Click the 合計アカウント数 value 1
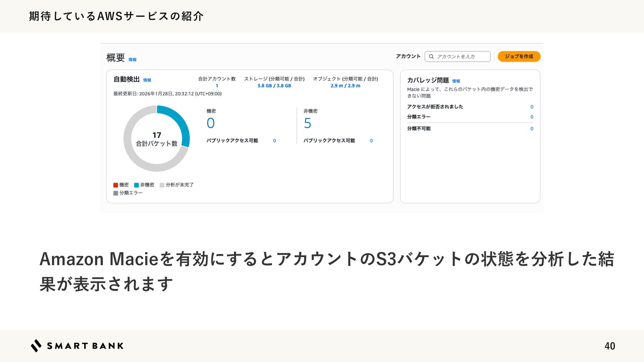The width and height of the screenshot is (644, 362). (x=217, y=86)
